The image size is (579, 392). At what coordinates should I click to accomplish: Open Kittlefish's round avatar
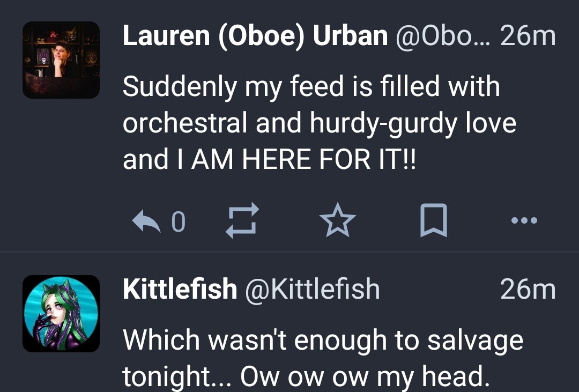pos(61,313)
